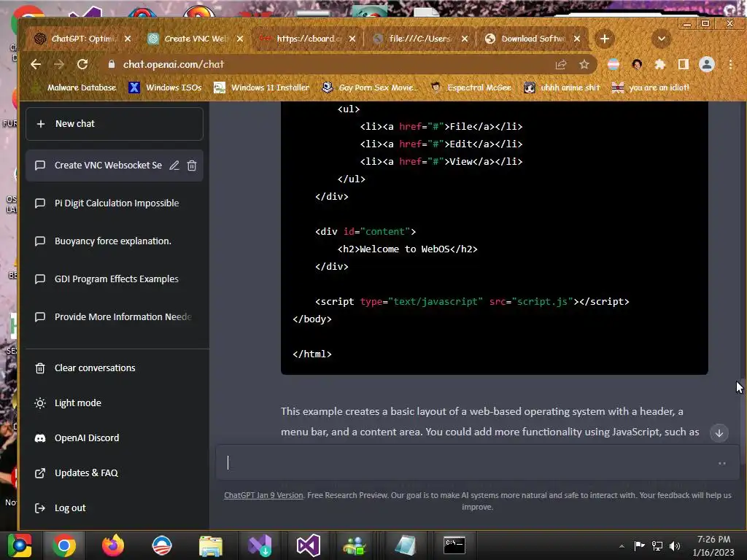
Task: Open OpenAI Discord link
Action: pos(115,438)
